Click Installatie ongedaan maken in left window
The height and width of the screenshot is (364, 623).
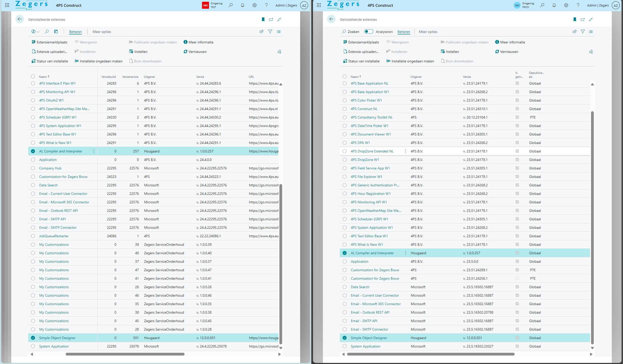[98, 61]
